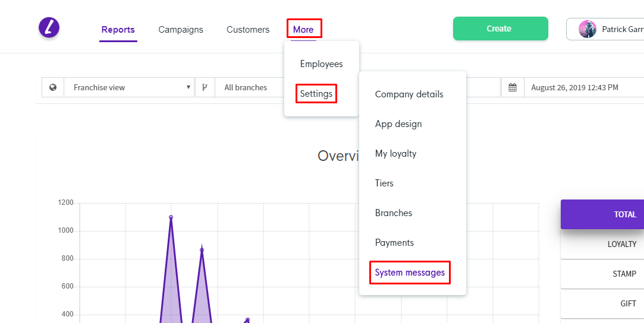Screen dimensions: 644x323
Task: Expand the Franchise view dropdown
Action: pos(129,87)
